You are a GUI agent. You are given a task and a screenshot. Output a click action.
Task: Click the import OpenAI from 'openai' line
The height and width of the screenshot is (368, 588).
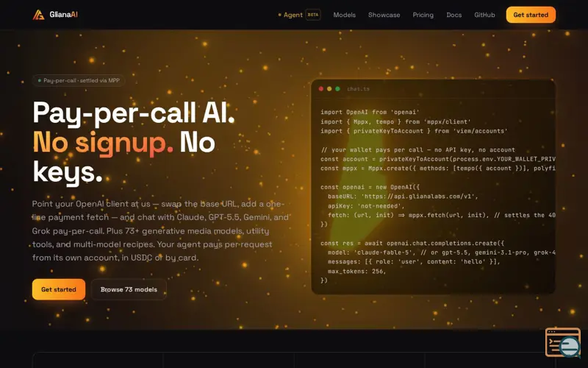[370, 113]
